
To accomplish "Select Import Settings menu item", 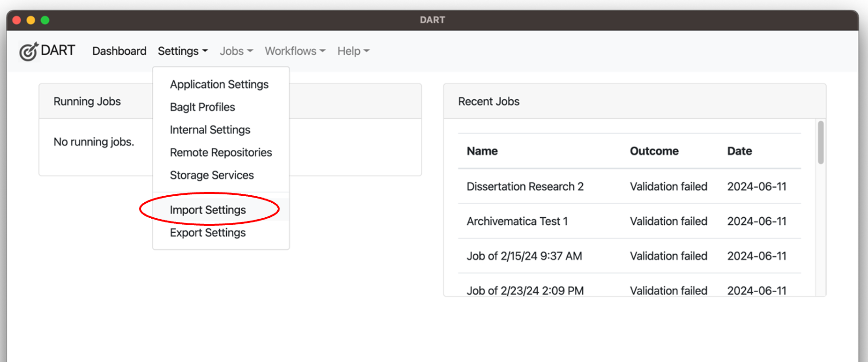I will tap(208, 210).
